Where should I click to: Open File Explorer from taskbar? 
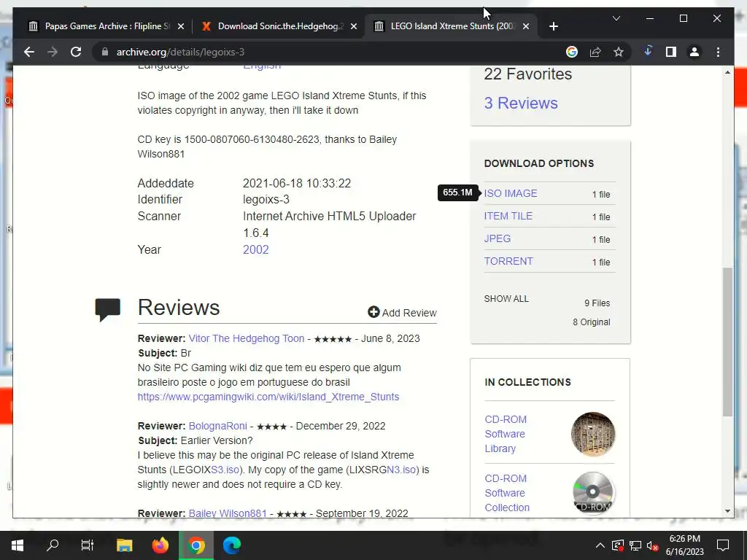124,545
